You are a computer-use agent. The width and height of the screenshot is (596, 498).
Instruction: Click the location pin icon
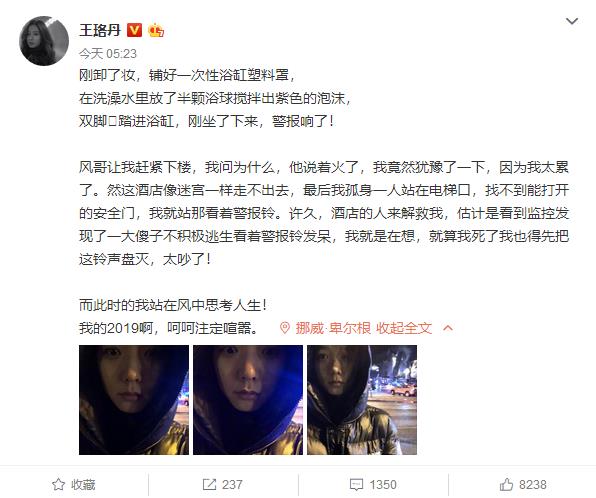[285, 328]
